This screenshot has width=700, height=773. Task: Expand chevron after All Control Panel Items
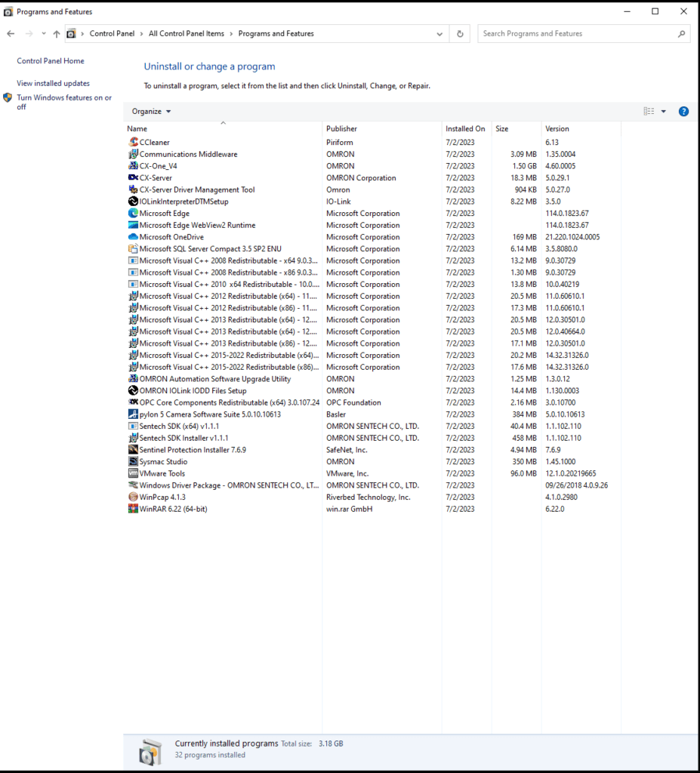pyautogui.click(x=231, y=33)
